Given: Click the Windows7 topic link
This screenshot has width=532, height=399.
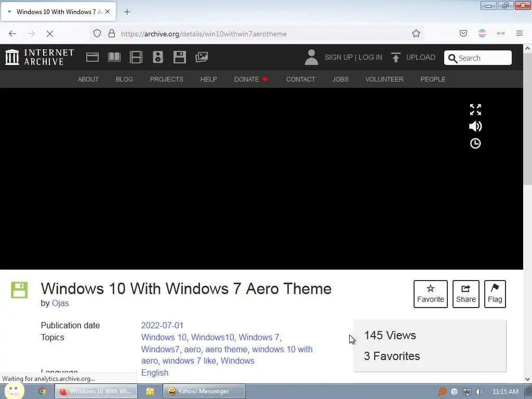Looking at the screenshot, I should coord(160,349).
